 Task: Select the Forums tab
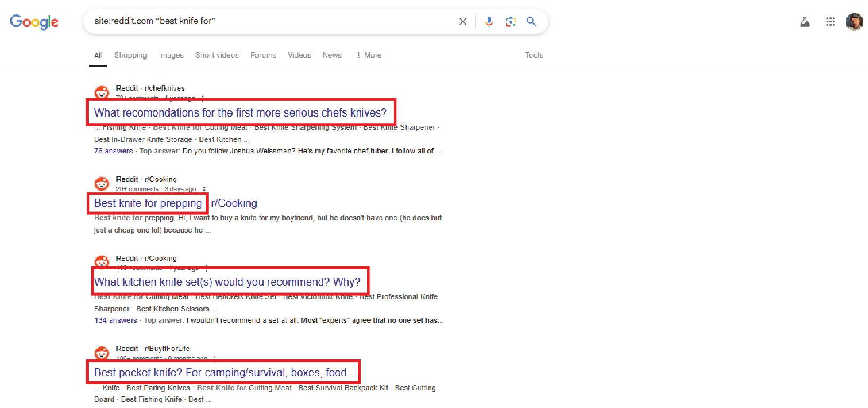[263, 55]
